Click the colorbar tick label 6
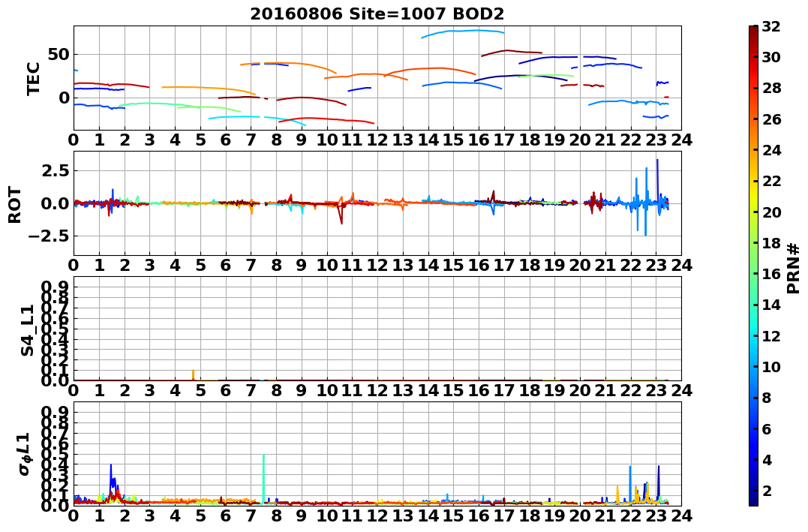808x532 pixels. tap(767, 428)
